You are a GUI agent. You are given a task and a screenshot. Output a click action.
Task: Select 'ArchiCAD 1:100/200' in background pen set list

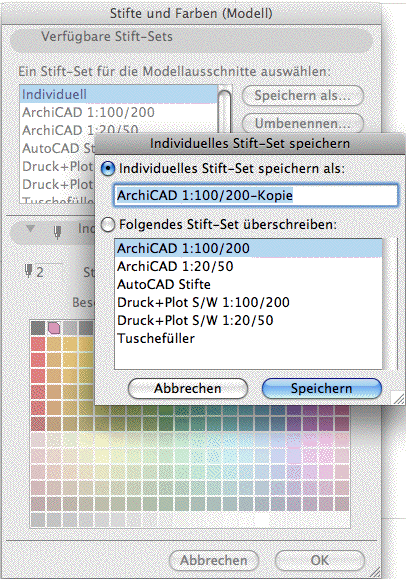[118, 112]
